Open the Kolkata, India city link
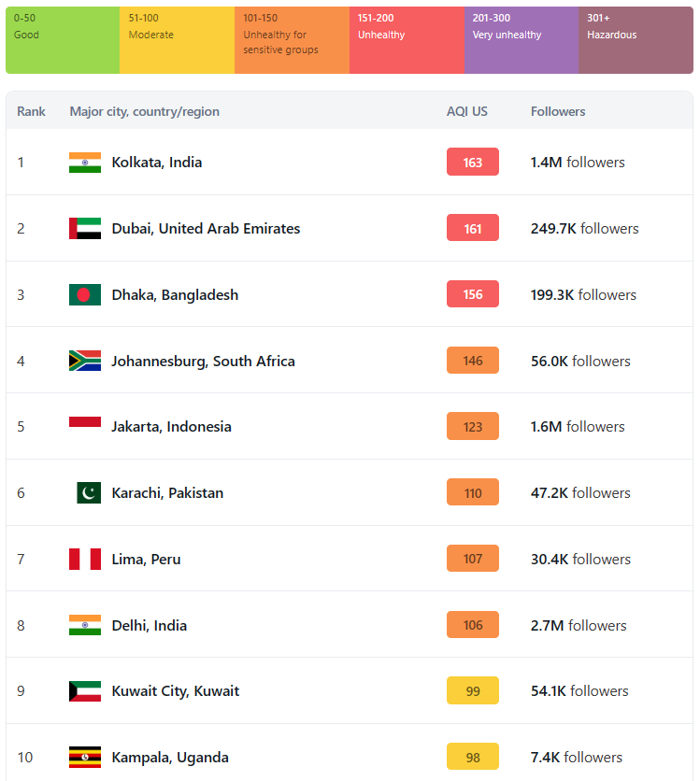Image resolution: width=700 pixels, height=781 pixels. click(156, 163)
